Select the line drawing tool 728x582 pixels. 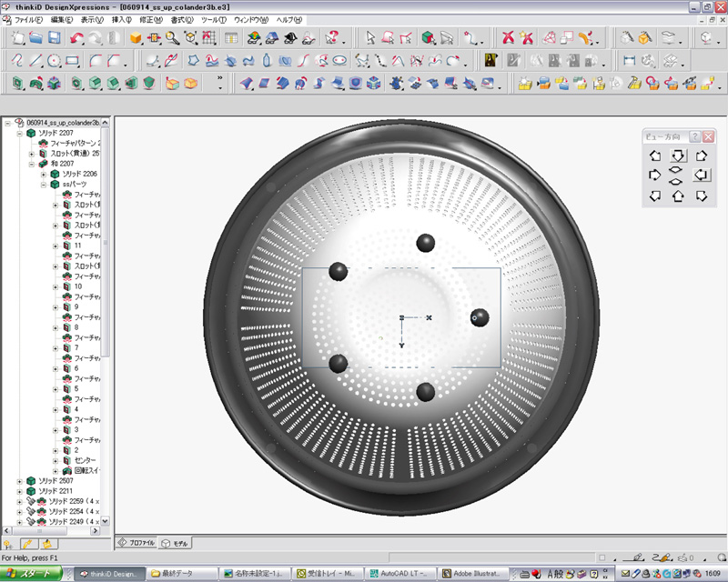coord(35,61)
